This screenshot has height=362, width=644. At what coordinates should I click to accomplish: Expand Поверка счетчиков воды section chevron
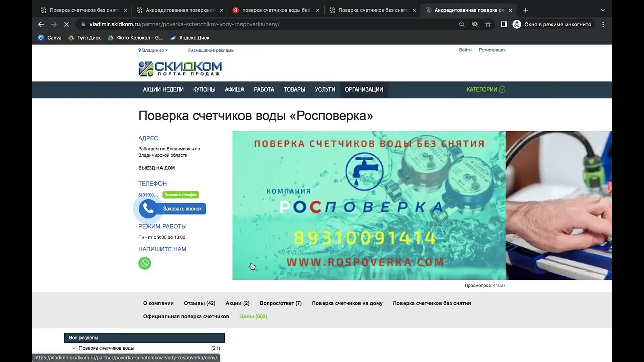click(x=74, y=348)
